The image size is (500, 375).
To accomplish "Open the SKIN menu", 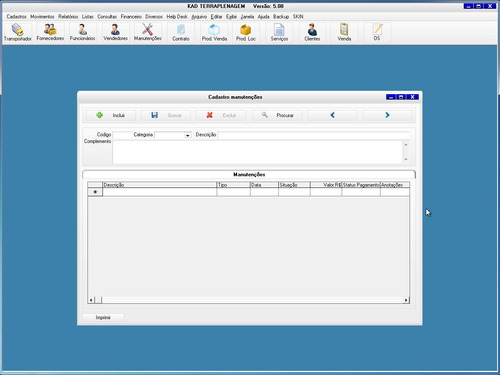I will (298, 17).
